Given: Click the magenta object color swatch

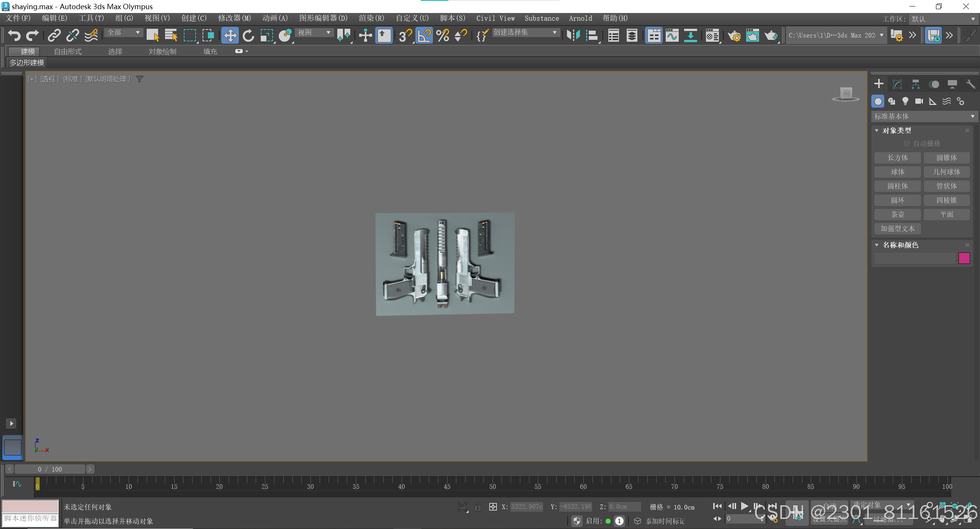Looking at the screenshot, I should [964, 258].
